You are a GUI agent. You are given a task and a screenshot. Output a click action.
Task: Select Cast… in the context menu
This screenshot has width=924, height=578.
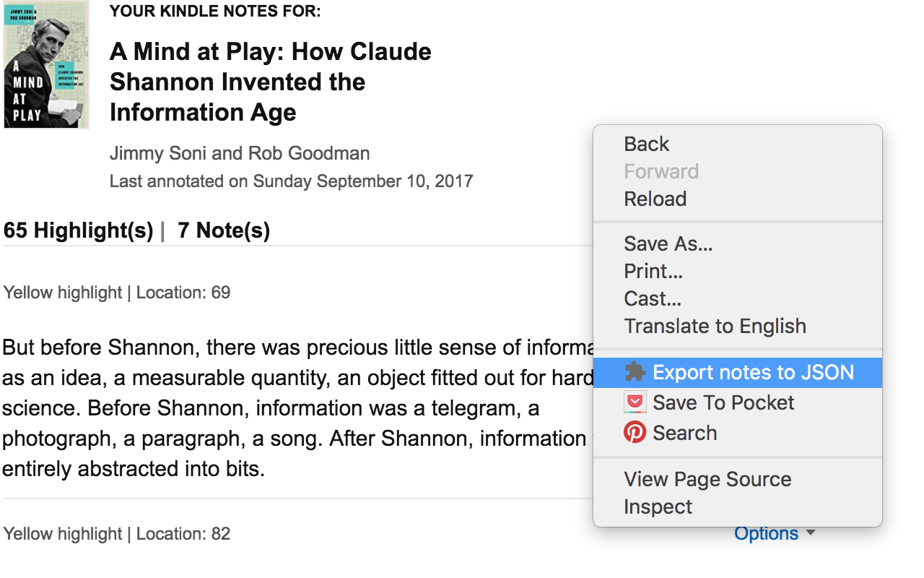click(x=653, y=298)
